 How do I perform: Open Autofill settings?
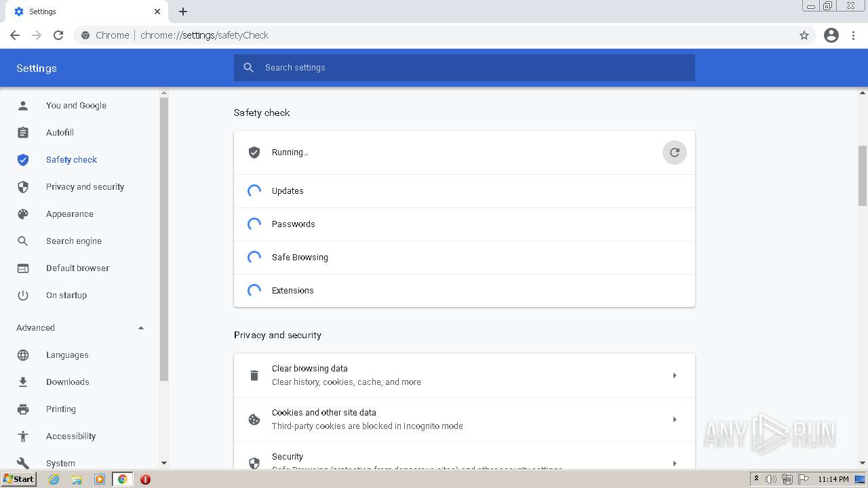point(60,133)
